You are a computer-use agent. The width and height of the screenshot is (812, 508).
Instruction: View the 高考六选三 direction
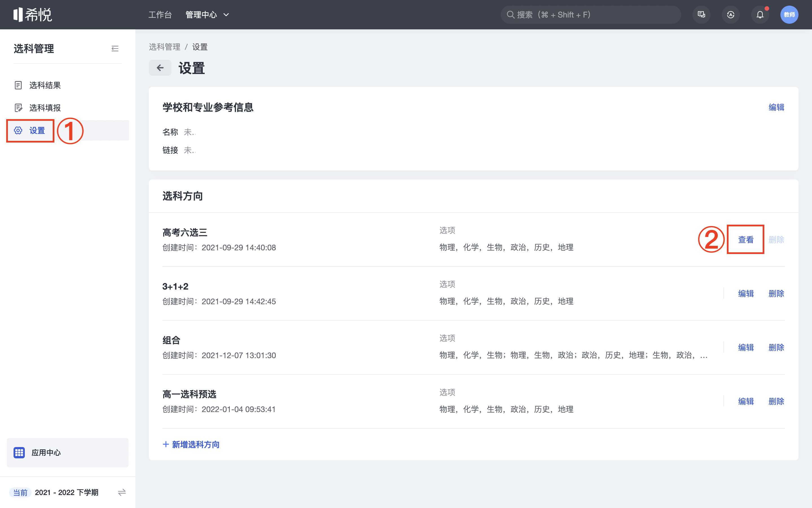click(746, 240)
